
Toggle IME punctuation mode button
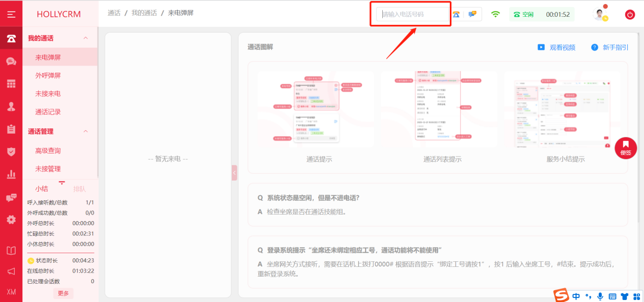pyautogui.click(x=589, y=296)
